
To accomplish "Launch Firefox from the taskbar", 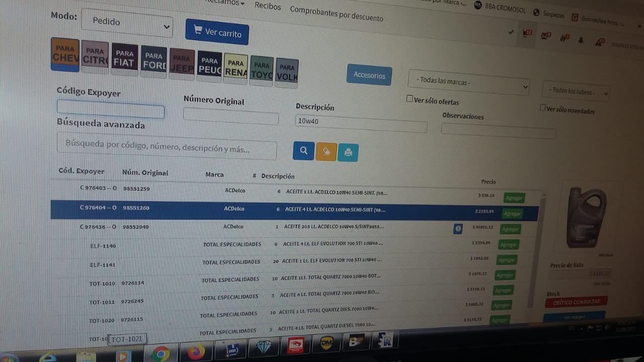I will click(196, 351).
